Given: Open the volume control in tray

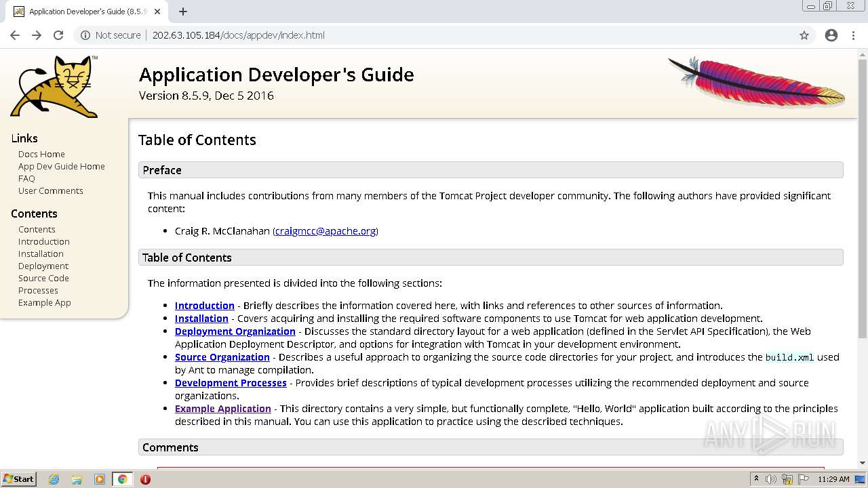Looking at the screenshot, I should 771,479.
